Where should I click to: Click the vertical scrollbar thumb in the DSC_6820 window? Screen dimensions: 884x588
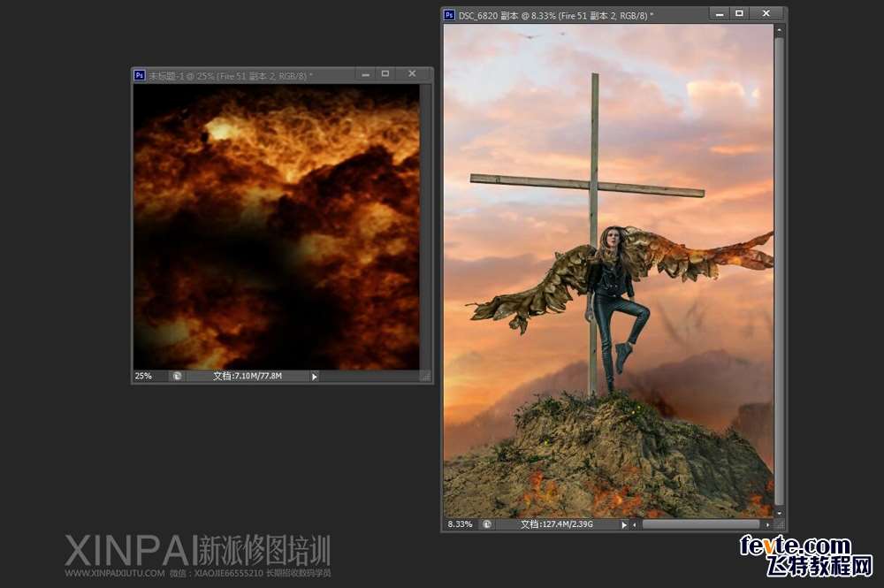[779, 265]
